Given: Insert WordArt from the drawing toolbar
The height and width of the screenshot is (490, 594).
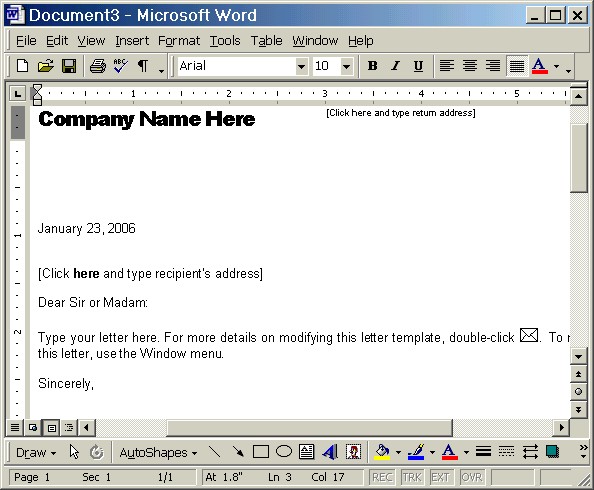Looking at the screenshot, I should [x=330, y=452].
